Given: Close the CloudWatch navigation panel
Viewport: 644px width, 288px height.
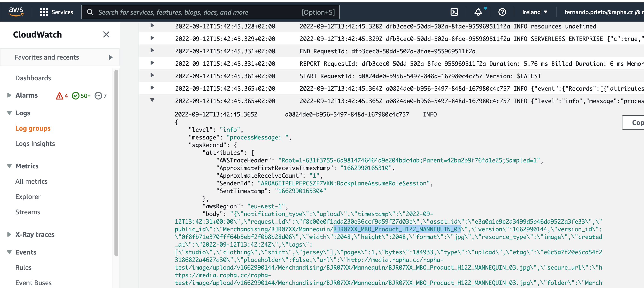Looking at the screenshot, I should [106, 34].
